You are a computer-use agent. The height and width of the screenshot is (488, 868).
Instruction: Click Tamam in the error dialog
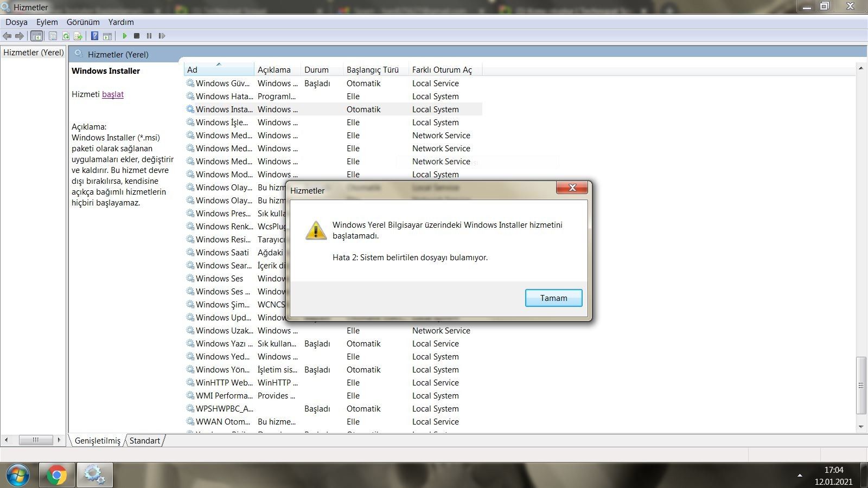553,298
